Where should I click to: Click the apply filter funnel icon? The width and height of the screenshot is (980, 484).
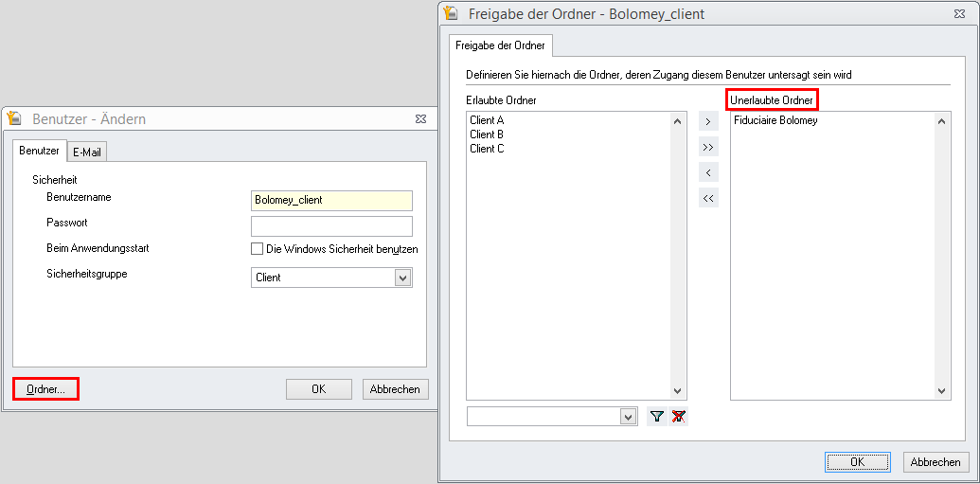click(657, 417)
